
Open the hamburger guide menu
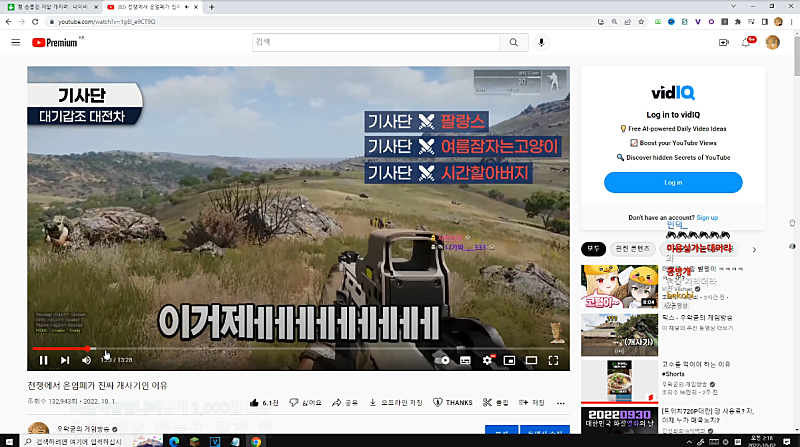tap(15, 43)
